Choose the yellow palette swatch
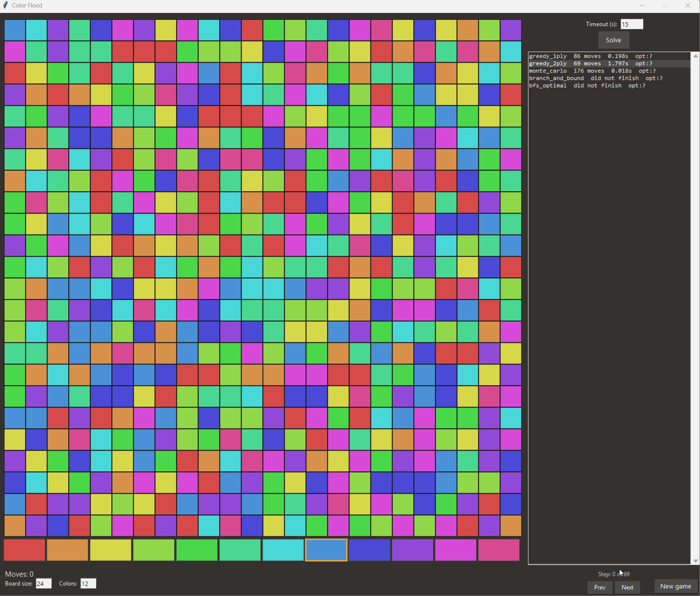The width and height of the screenshot is (700, 596). click(111, 550)
